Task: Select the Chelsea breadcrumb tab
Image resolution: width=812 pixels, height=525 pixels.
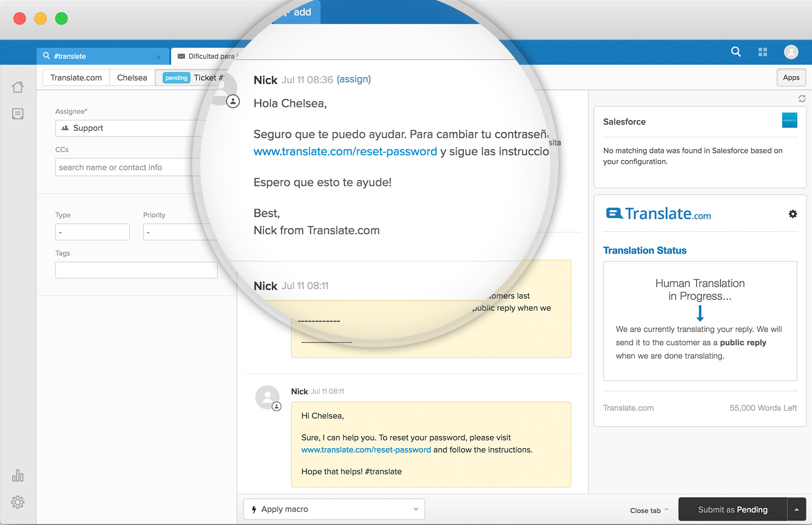Action: [132, 77]
